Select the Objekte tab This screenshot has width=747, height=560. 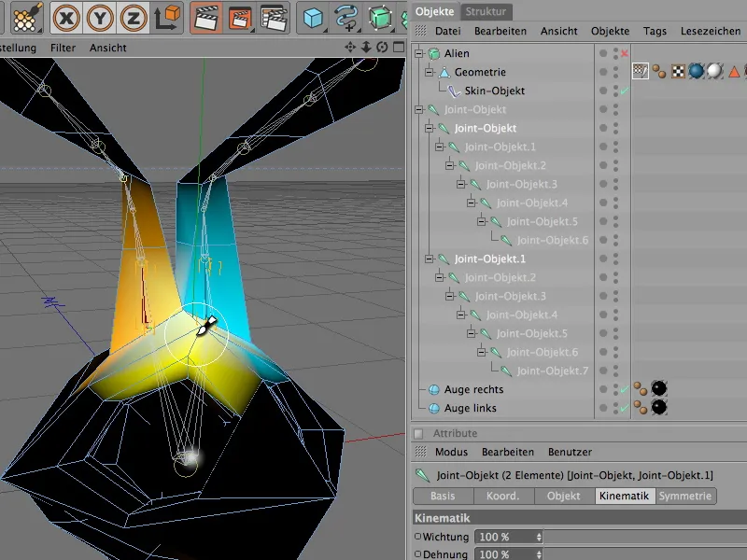[434, 11]
